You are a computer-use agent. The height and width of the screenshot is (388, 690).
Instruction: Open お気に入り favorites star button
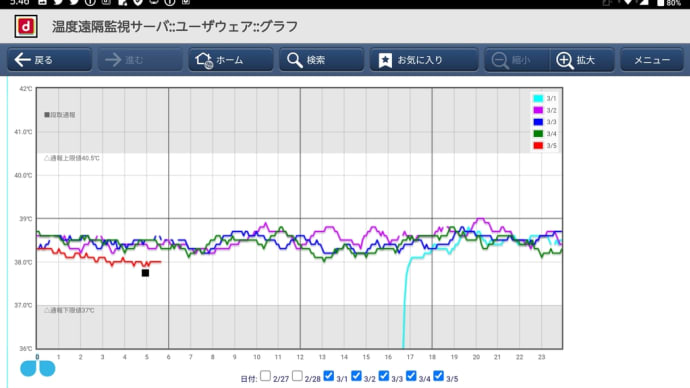[x=424, y=59]
